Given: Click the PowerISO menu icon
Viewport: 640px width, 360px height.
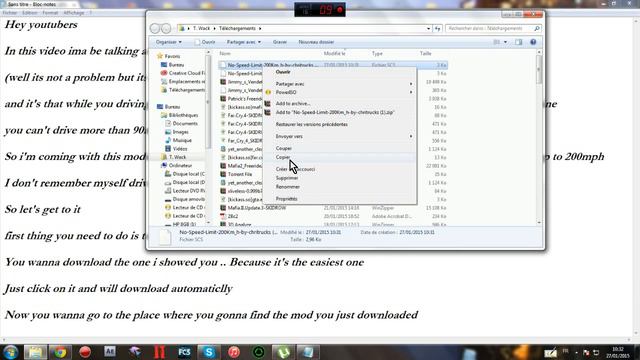Looking at the screenshot, I should [x=268, y=92].
